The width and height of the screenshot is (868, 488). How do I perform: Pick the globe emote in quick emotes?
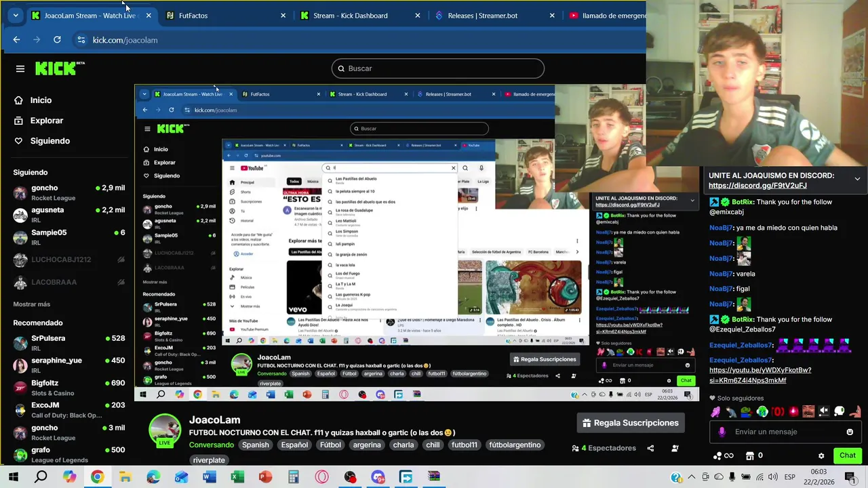click(x=762, y=411)
